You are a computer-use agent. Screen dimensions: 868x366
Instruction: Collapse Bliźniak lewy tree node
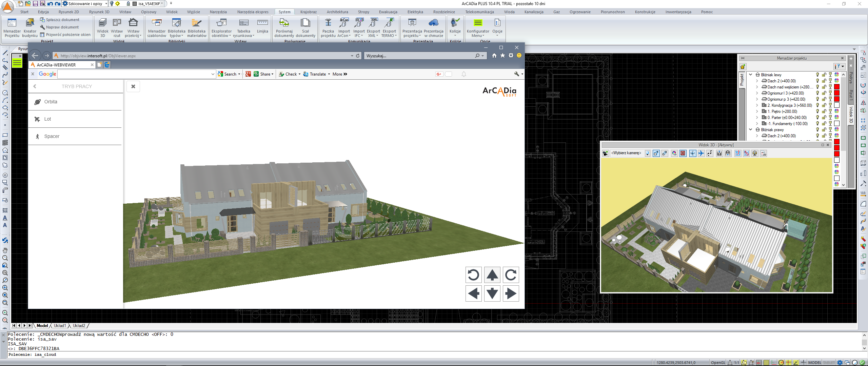coord(751,75)
